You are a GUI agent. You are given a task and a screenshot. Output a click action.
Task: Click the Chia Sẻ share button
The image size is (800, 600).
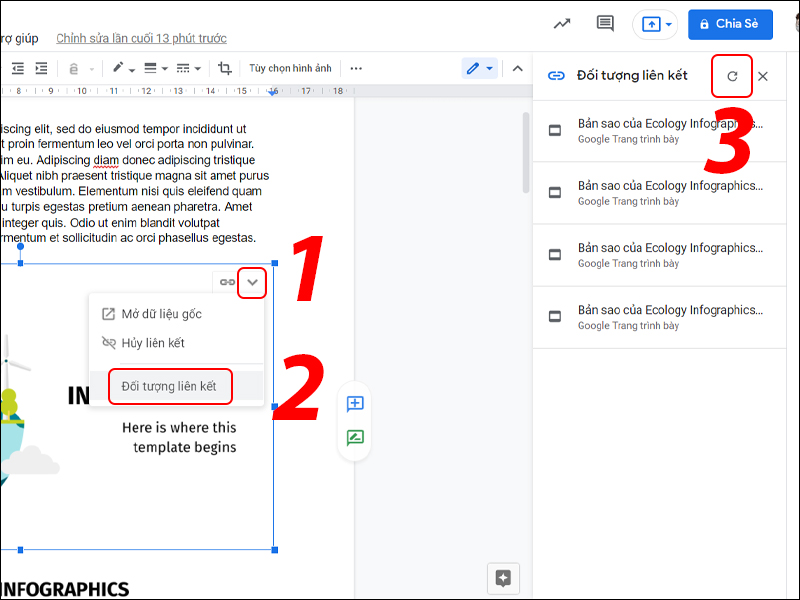(x=730, y=24)
